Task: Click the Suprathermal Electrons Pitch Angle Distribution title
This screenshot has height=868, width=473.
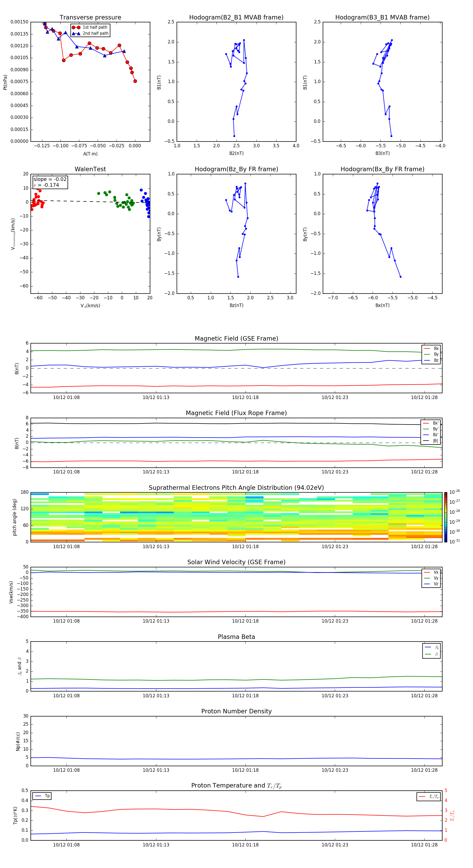Action: coord(236,488)
